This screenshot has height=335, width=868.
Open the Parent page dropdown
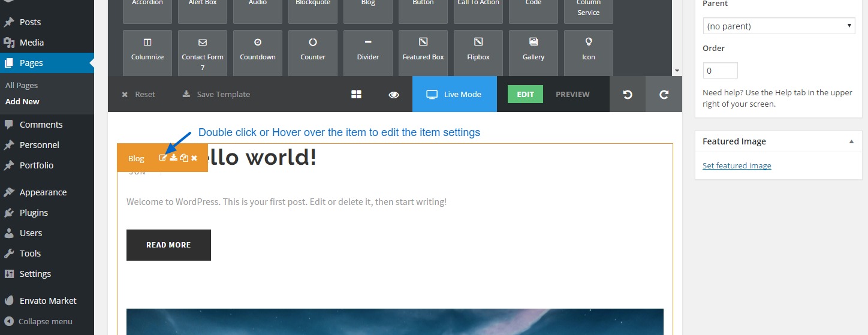point(779,26)
